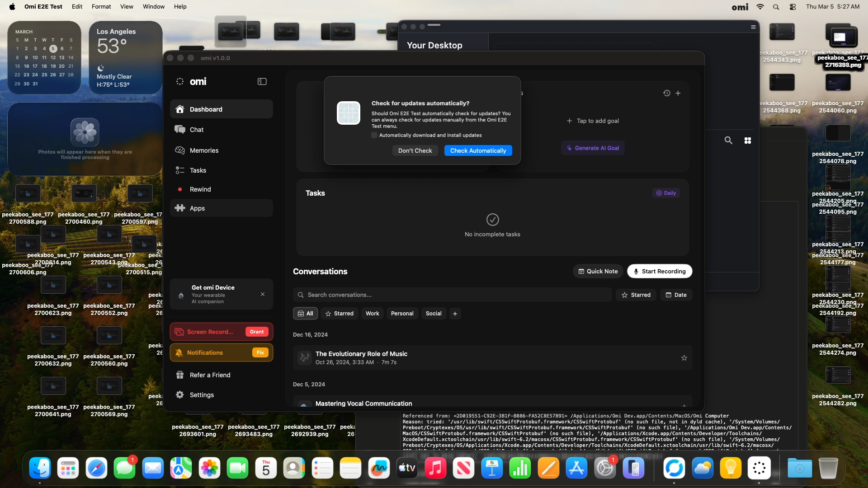This screenshot has width=868, height=488.
Task: Switch to grid view via the grid icon
Action: coord(748,141)
